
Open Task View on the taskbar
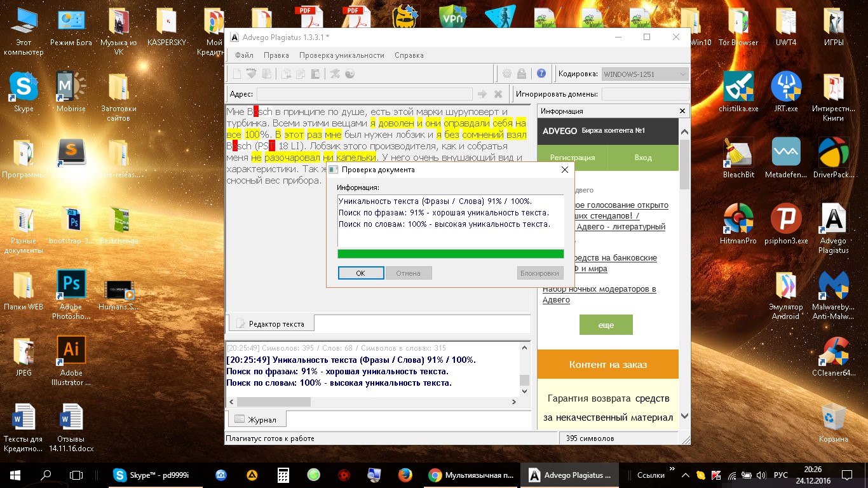click(76, 475)
